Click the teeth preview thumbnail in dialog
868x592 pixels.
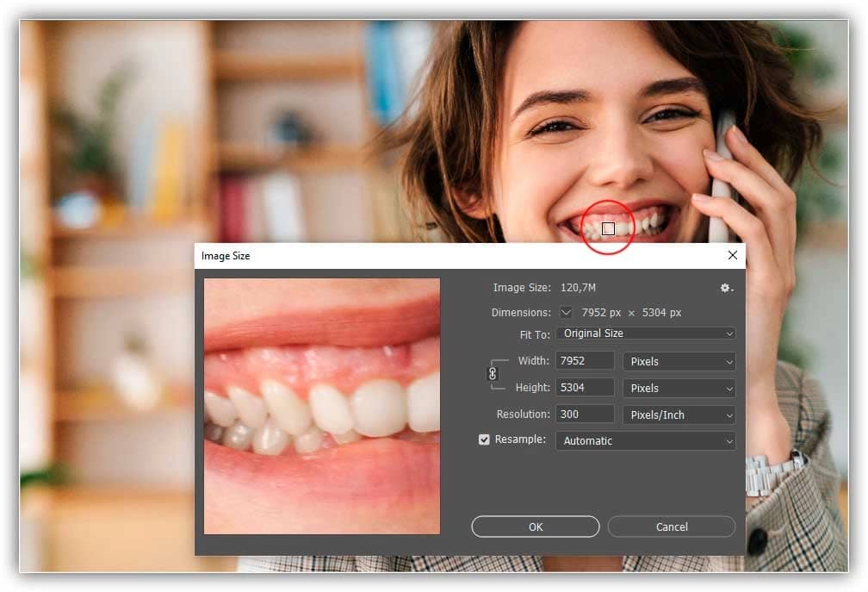(x=322, y=407)
